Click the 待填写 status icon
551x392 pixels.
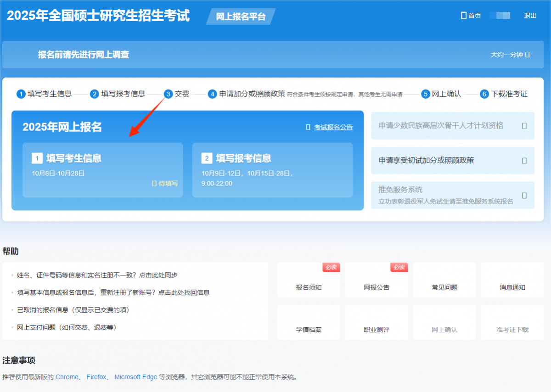[x=154, y=183]
